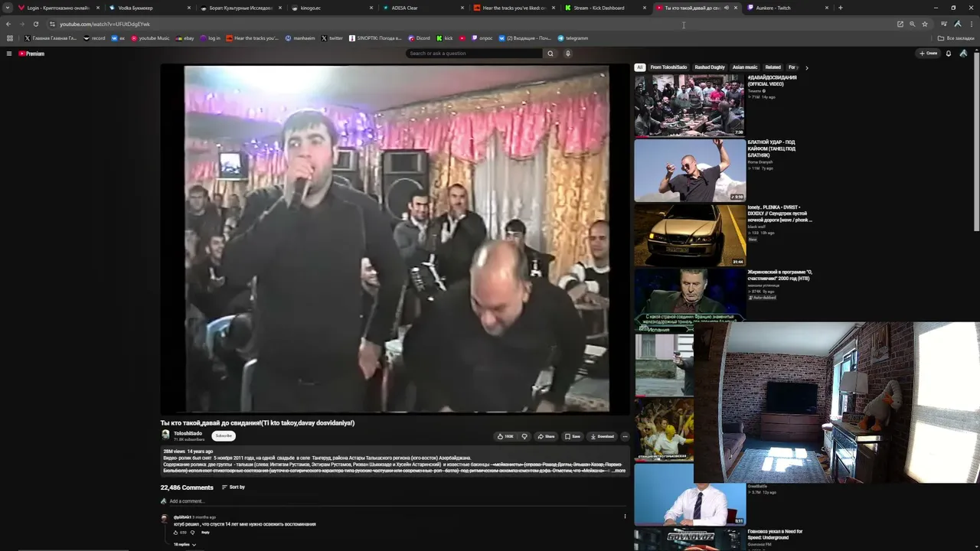Viewport: 980px width, 551px height.
Task: Download the video
Action: pyautogui.click(x=603, y=436)
